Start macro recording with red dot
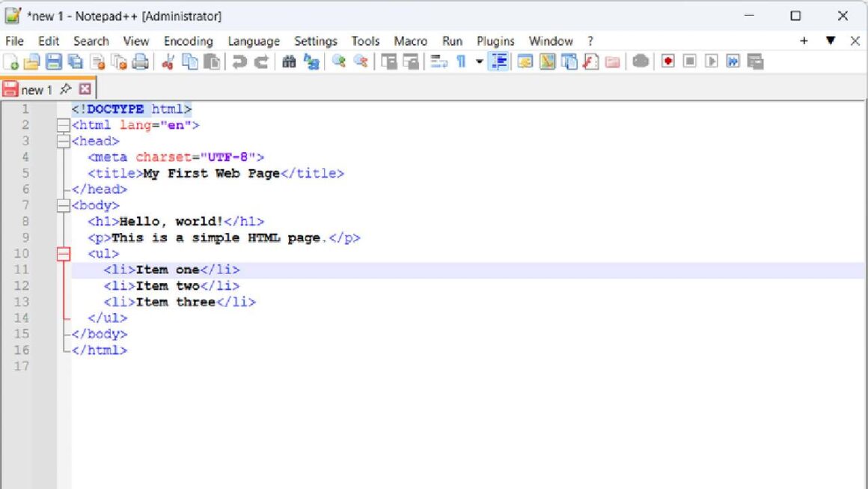 click(668, 61)
